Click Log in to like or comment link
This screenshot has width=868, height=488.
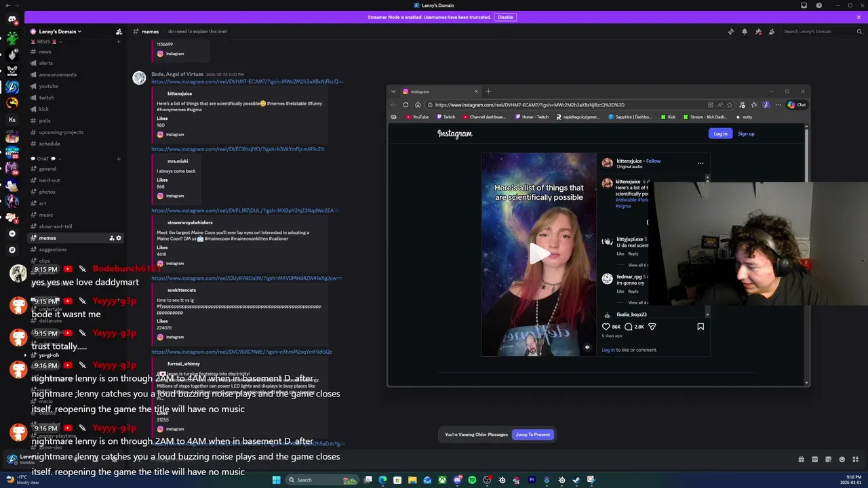(x=608, y=350)
